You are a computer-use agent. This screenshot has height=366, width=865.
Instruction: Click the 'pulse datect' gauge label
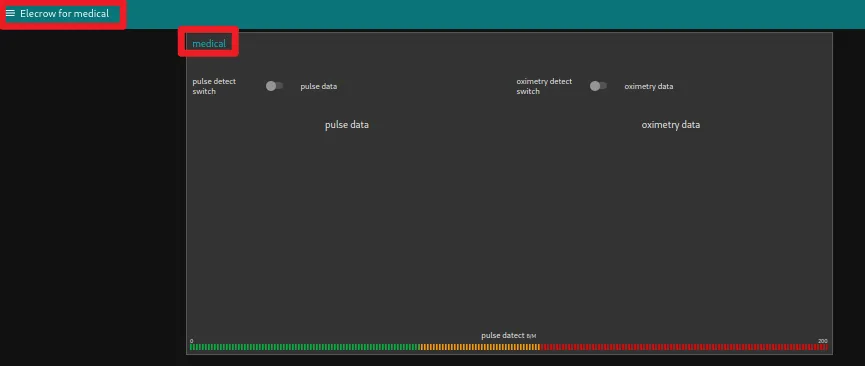[x=503, y=335]
